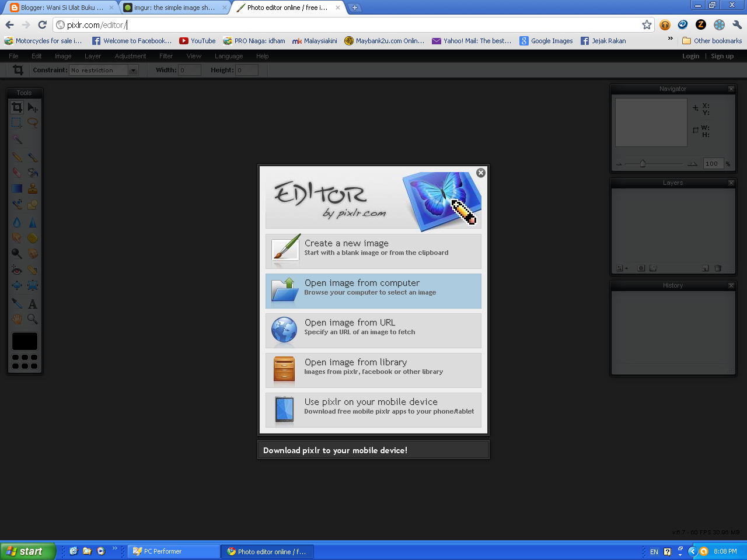This screenshot has width=747, height=560.
Task: Open the View menu
Action: coord(194,56)
